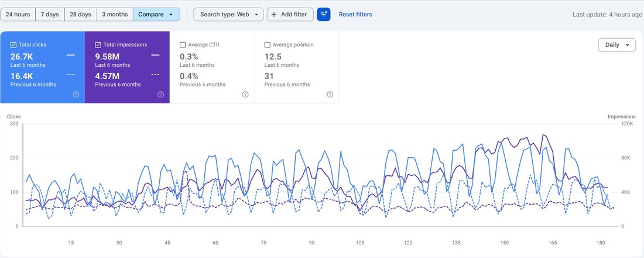Select the 3 months date range
This screenshot has height=258, width=644.
[115, 15]
